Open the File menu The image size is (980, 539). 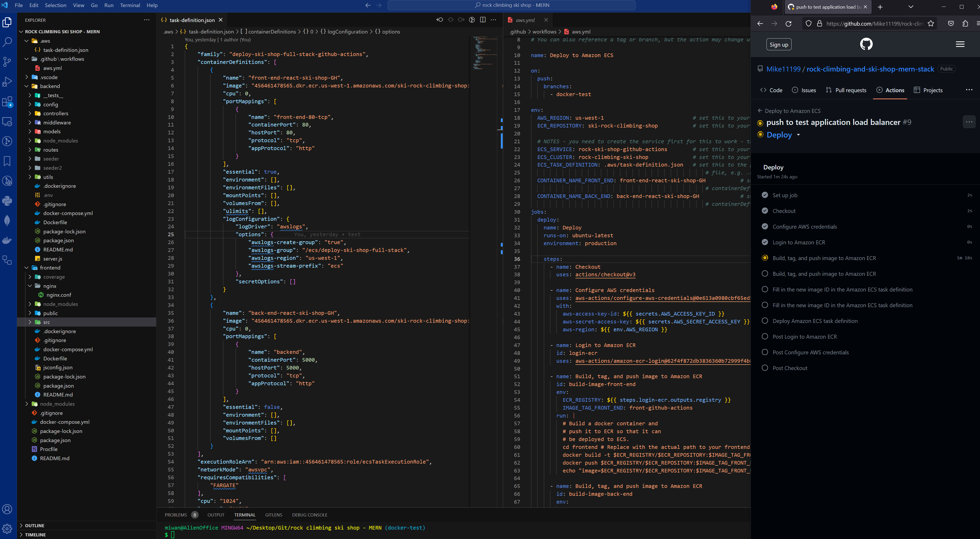coord(19,5)
